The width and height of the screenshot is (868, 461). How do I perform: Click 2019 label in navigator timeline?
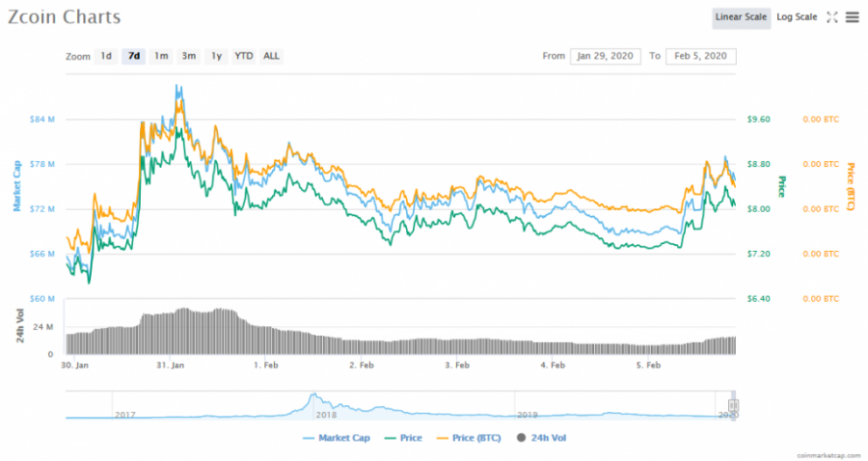coord(527,415)
